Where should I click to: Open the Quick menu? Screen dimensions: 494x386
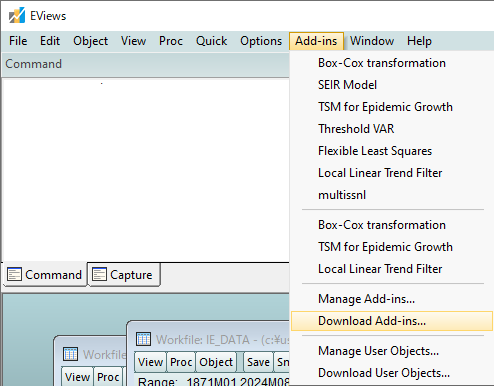tap(211, 41)
